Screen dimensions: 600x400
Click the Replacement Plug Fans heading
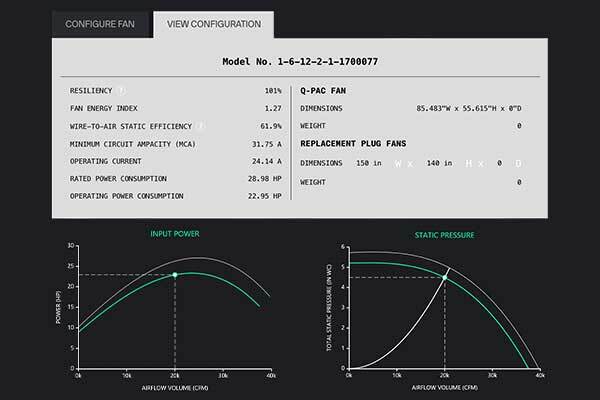[356, 144]
